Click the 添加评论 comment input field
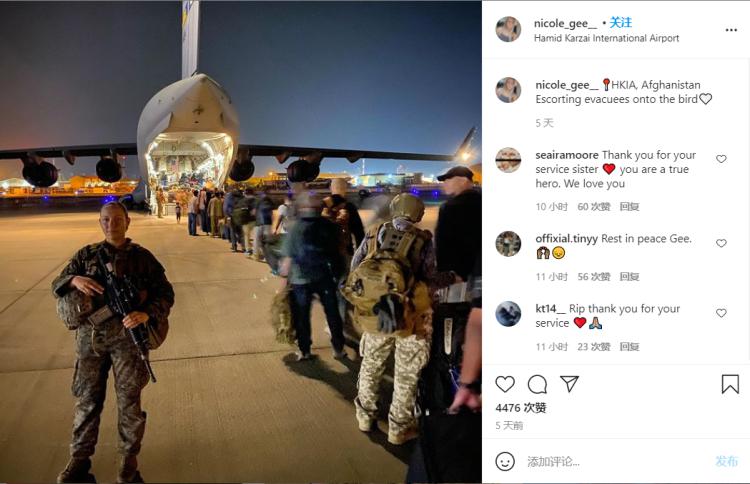Screen dimensions: 750x484 617,462
